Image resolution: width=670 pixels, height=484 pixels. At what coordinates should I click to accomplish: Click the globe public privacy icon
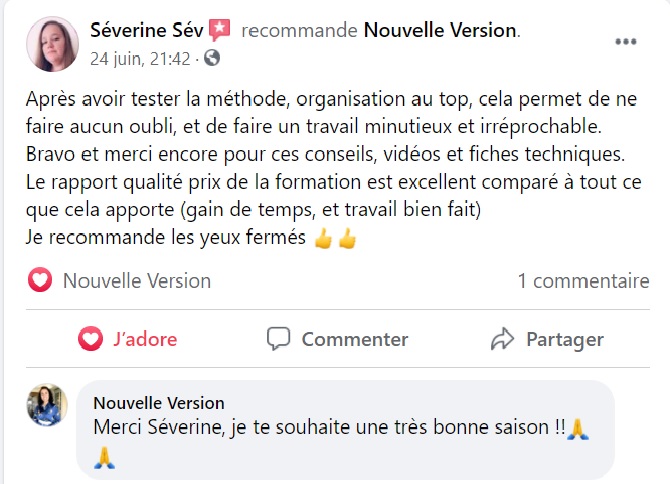pos(212,59)
